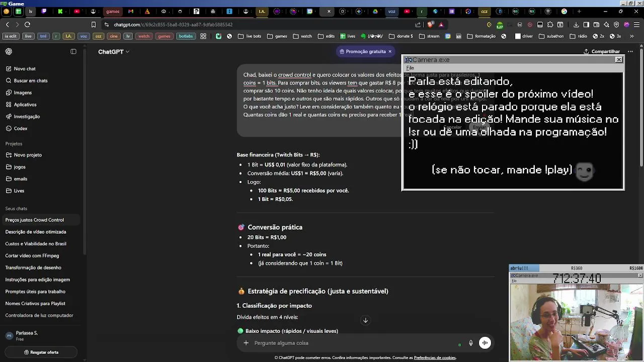Expand the ChatGPT model selector dropdown
The height and width of the screenshot is (362, 644).
[114, 51]
